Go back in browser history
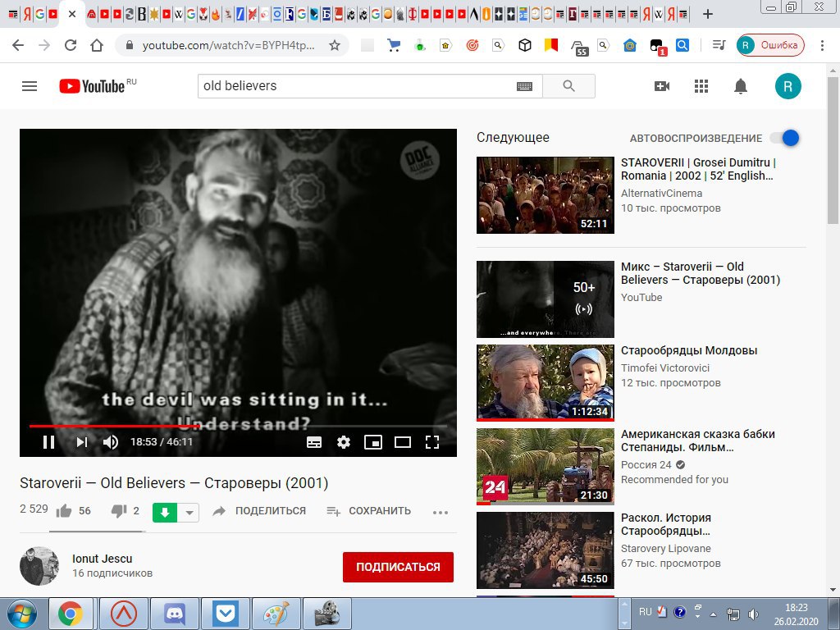The height and width of the screenshot is (630, 840). [x=18, y=45]
